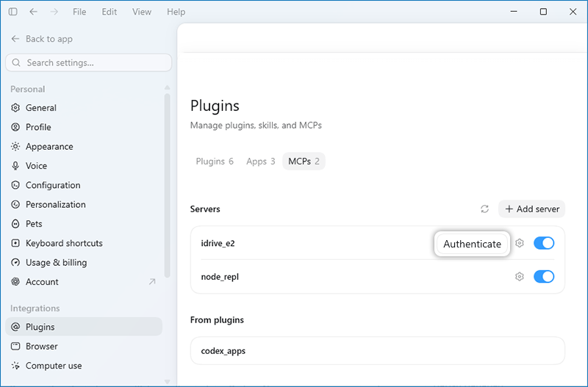Screen dimensions: 588x387
Task: Toggle the sidebar panel icon
Action: pos(12,12)
